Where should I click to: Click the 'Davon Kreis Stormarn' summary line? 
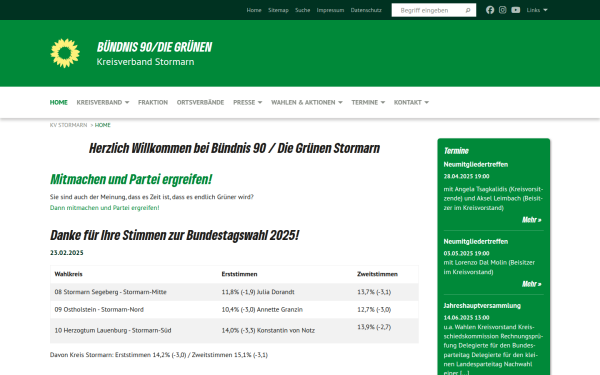pos(159,355)
